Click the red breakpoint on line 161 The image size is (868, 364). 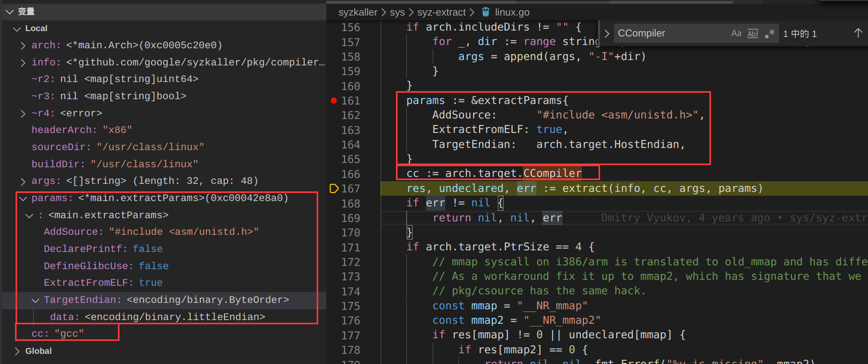click(x=334, y=100)
